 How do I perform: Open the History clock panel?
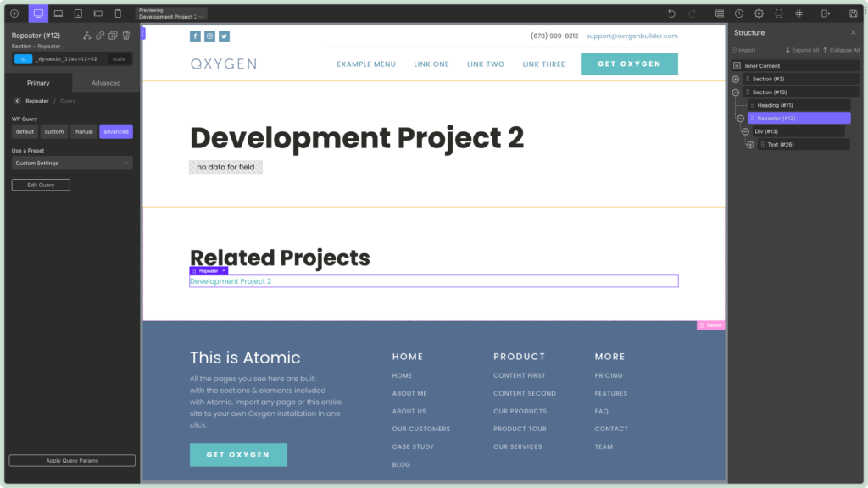point(739,14)
